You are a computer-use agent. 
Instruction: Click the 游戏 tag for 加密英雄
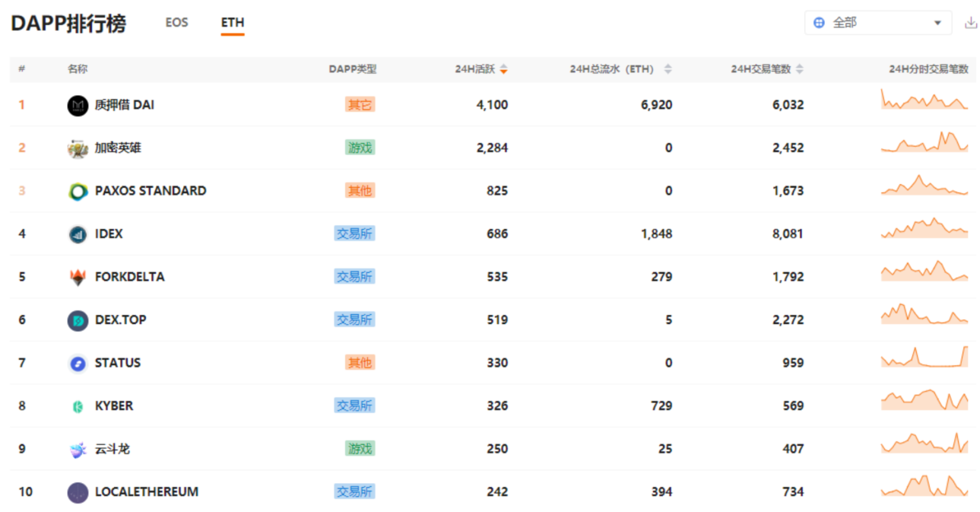[360, 148]
